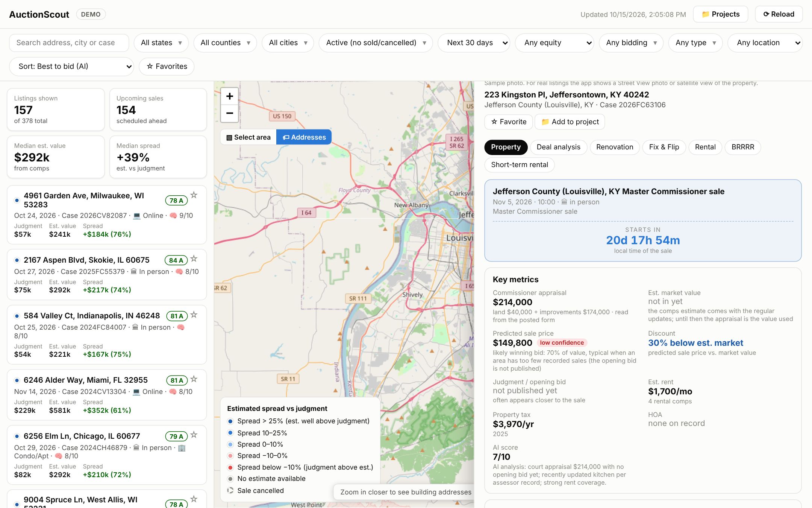
Task: Click the blue dot beside 6246 Alder Way
Action: coord(17,380)
